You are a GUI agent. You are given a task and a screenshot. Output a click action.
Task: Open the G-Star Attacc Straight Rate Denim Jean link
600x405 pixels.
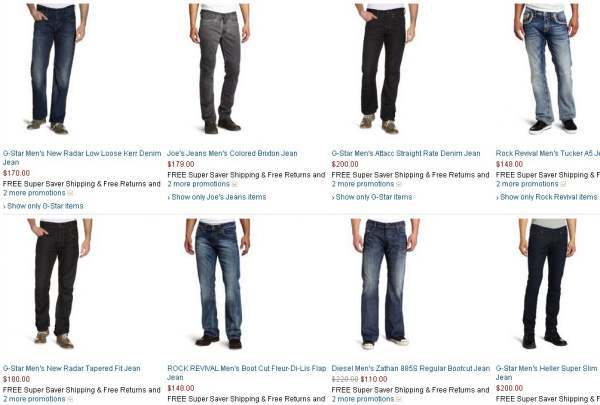tap(406, 154)
